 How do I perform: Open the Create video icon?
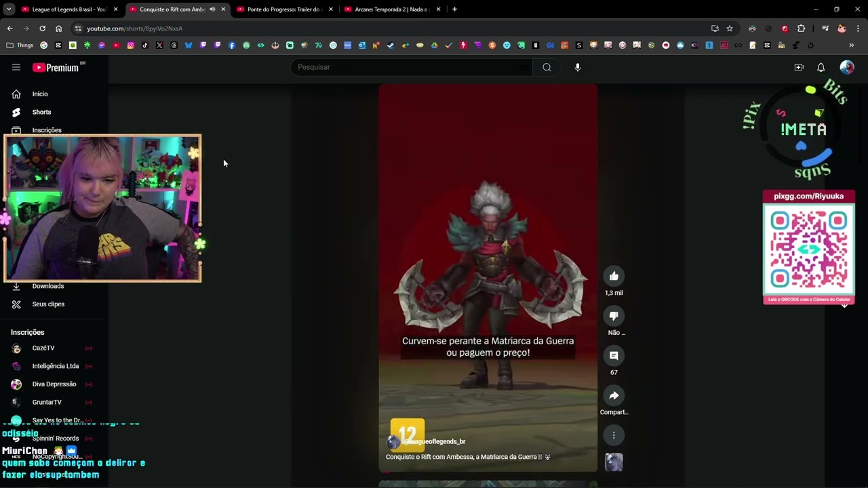799,67
